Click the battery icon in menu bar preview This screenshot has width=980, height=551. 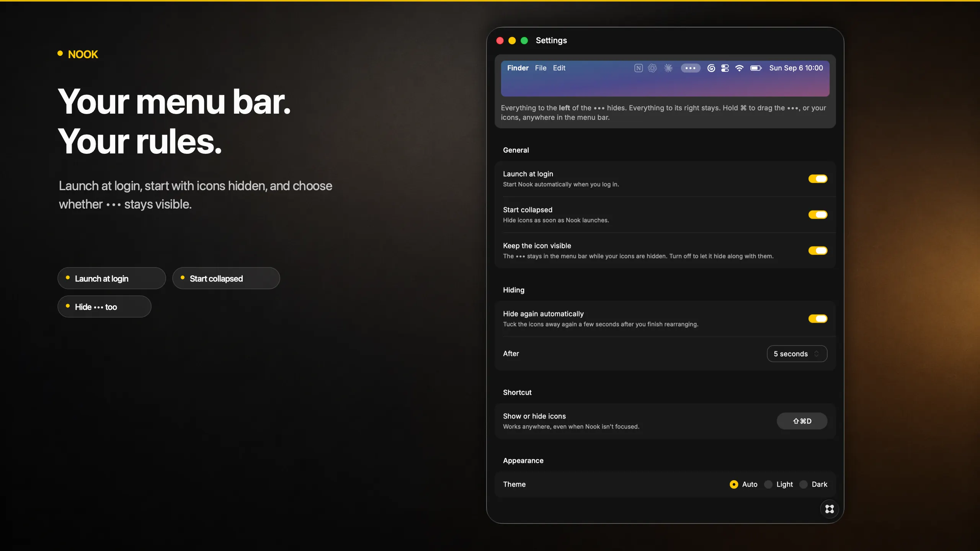pos(756,68)
